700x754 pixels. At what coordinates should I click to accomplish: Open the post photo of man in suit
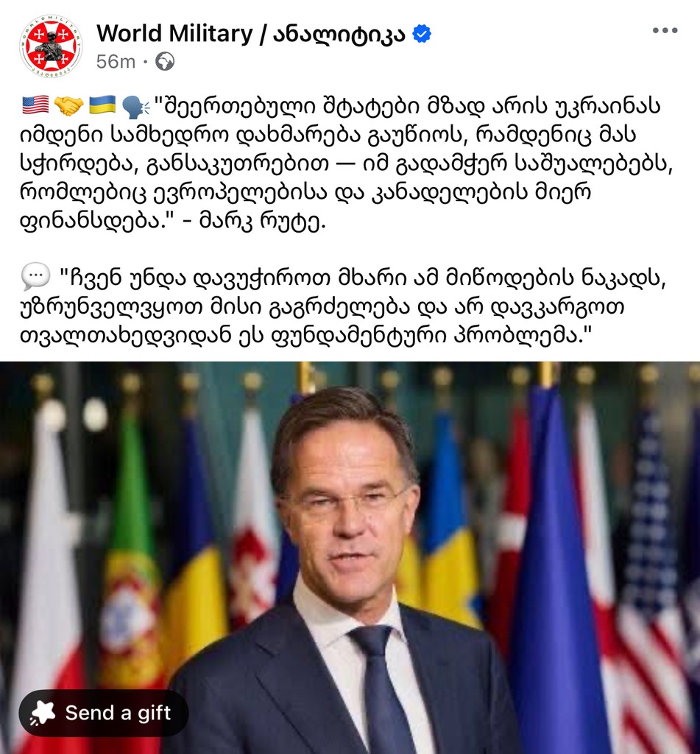(350, 558)
